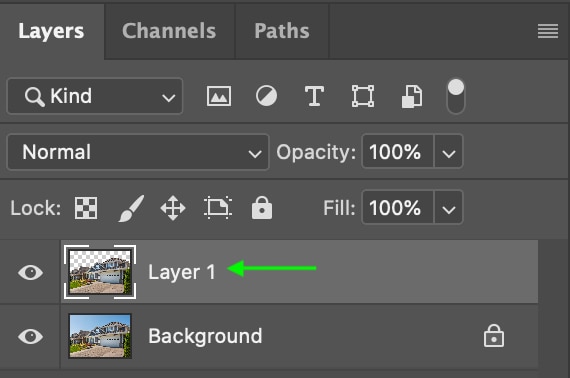Hide the Background layer eye icon

pos(31,336)
